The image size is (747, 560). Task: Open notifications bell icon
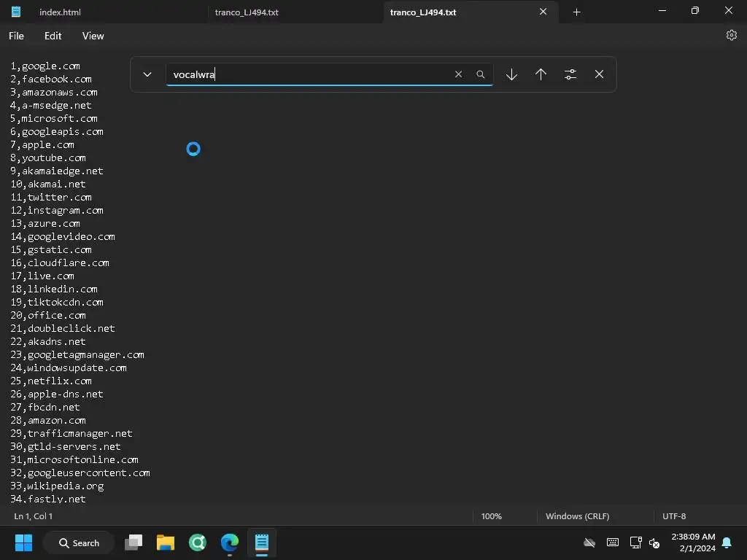(727, 542)
